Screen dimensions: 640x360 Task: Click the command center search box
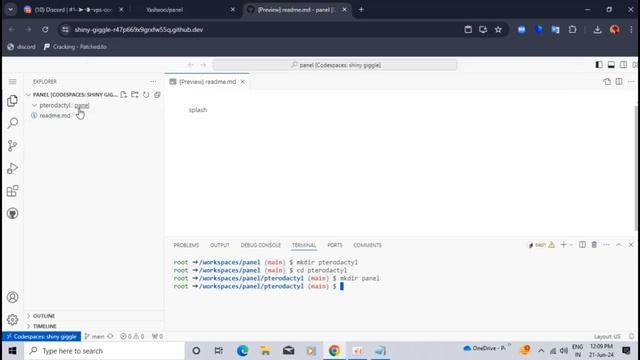335,65
